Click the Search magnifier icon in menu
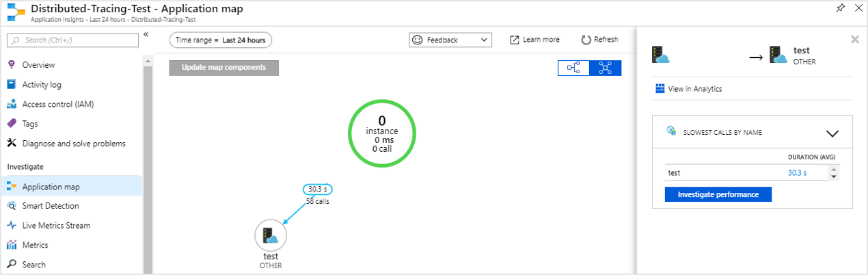 tap(11, 265)
